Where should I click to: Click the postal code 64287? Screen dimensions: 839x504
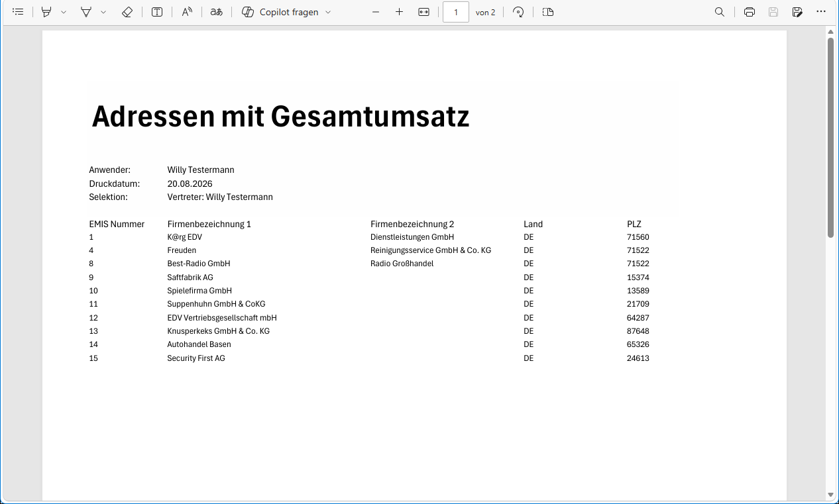(x=638, y=318)
